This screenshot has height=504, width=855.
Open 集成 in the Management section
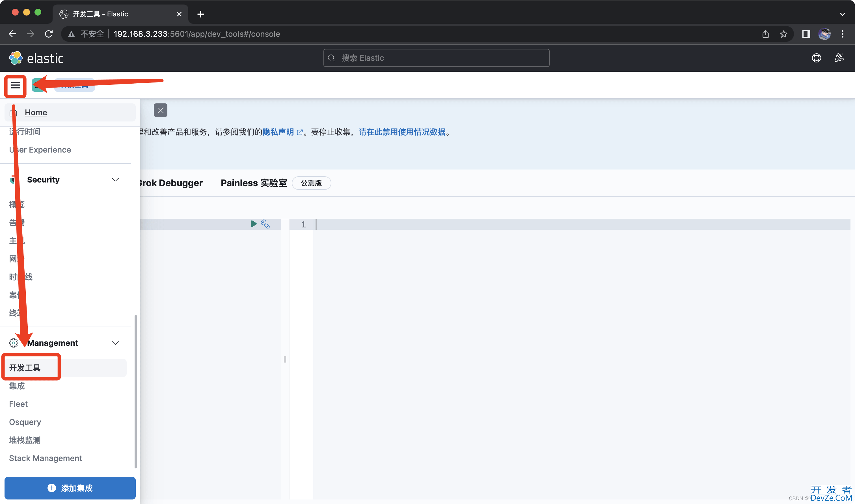[17, 386]
